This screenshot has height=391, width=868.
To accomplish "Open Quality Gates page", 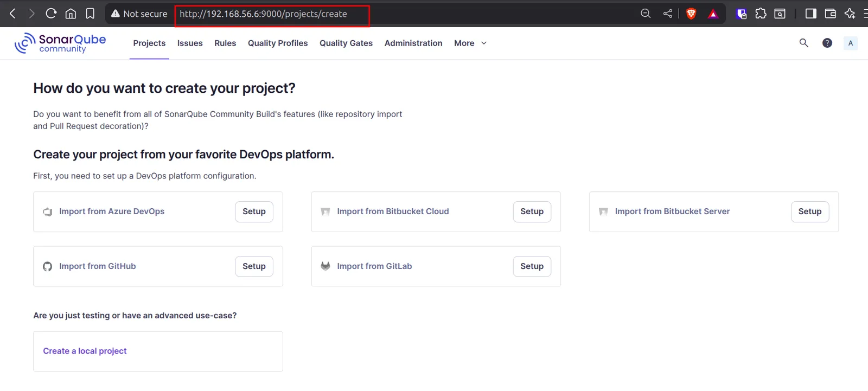I will pos(346,43).
